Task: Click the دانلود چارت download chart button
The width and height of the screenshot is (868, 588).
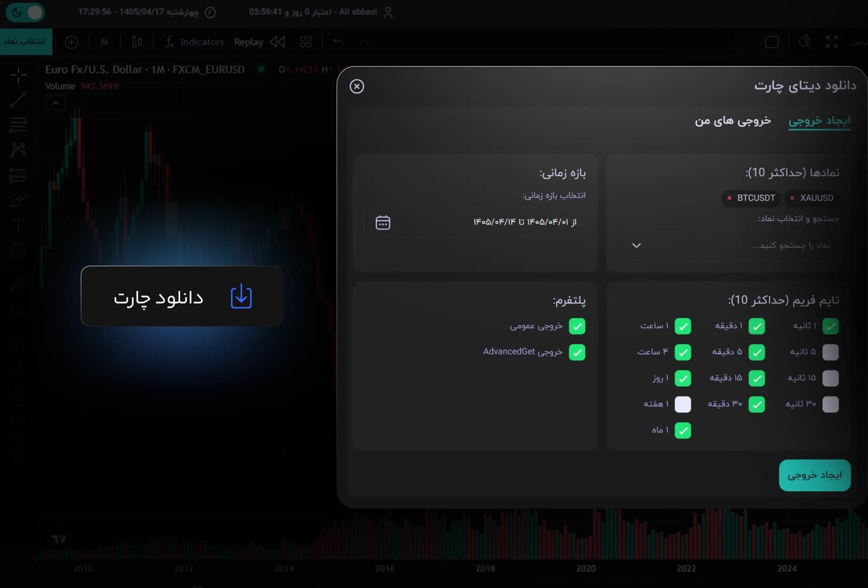Action: (x=182, y=296)
